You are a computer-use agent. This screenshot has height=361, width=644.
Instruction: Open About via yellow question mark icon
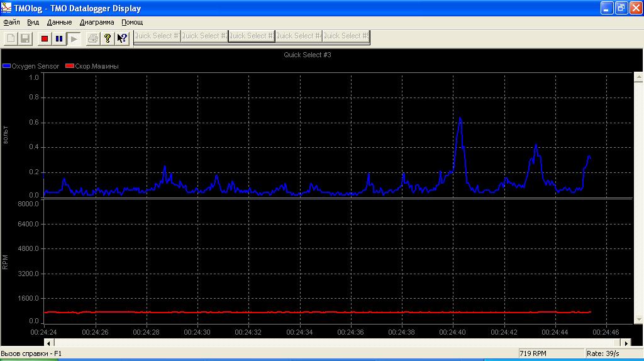click(108, 38)
